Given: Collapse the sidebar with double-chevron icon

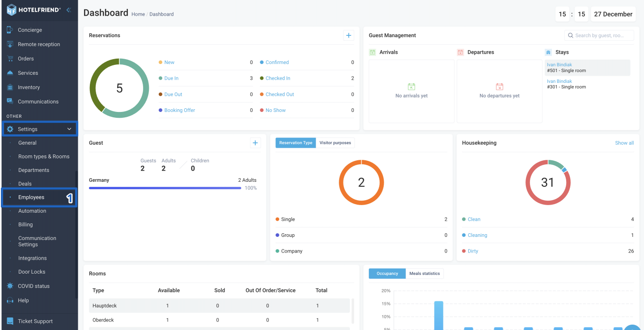Looking at the screenshot, I should pos(68,9).
